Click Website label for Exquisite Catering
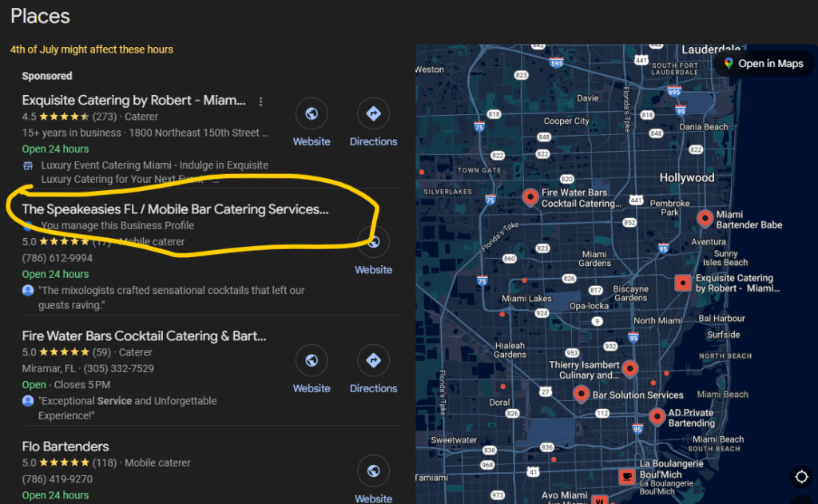The height and width of the screenshot is (504, 818). coord(312,142)
